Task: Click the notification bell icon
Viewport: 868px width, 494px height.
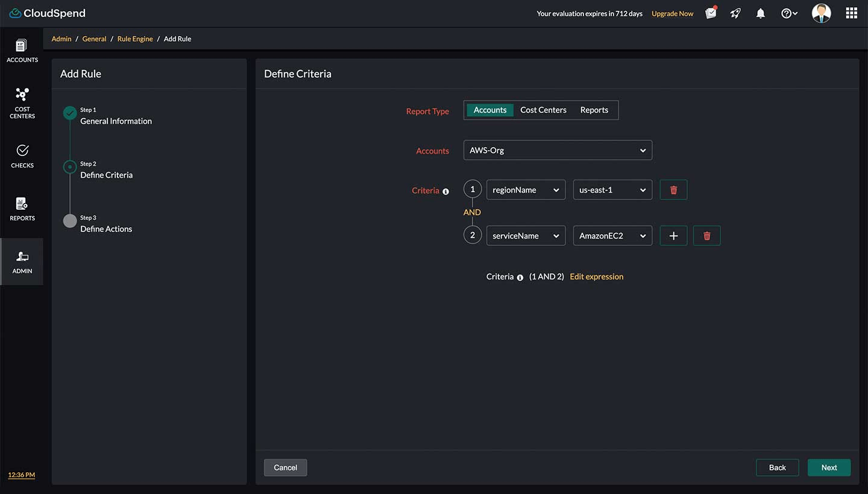Action: (x=760, y=13)
